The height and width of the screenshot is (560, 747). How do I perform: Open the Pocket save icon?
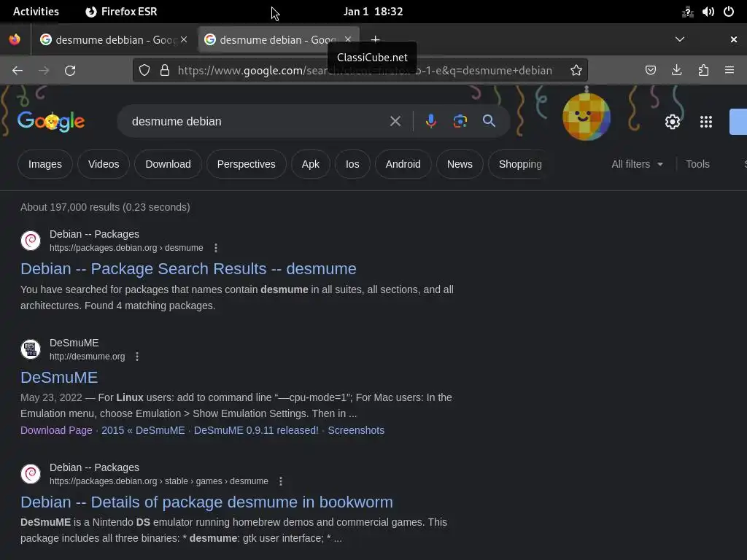pyautogui.click(x=650, y=71)
